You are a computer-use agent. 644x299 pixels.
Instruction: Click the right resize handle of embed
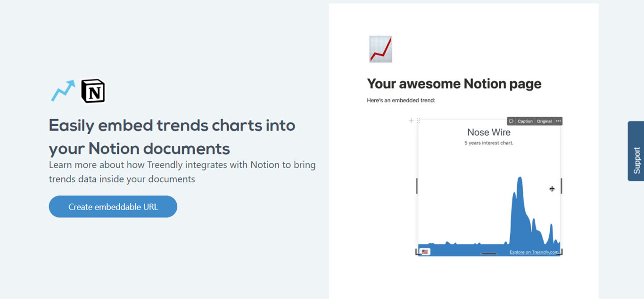pyautogui.click(x=561, y=186)
